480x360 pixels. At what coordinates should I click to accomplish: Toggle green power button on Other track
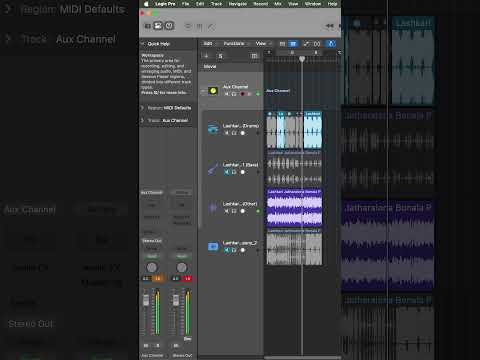258,211
